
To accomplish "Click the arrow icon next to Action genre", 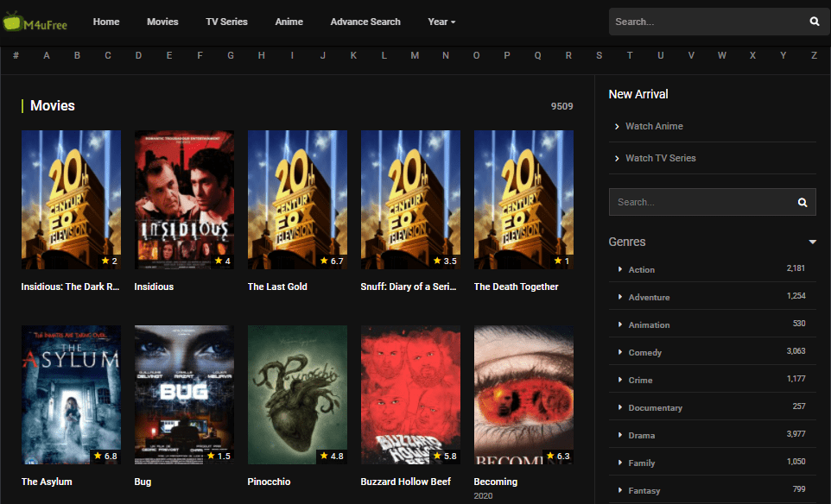I will point(620,269).
